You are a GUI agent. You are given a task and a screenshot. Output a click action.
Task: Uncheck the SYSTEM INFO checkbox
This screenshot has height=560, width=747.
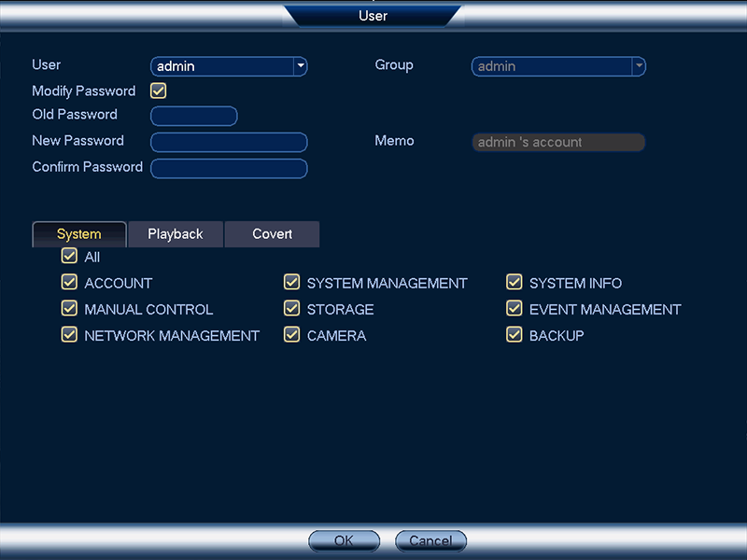pos(514,283)
